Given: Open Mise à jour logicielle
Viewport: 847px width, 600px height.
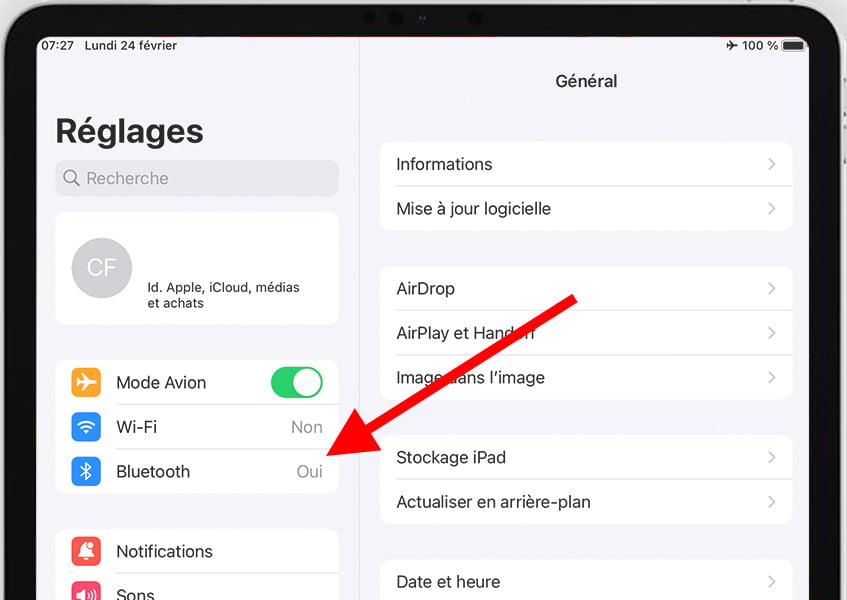Looking at the screenshot, I should (586, 208).
